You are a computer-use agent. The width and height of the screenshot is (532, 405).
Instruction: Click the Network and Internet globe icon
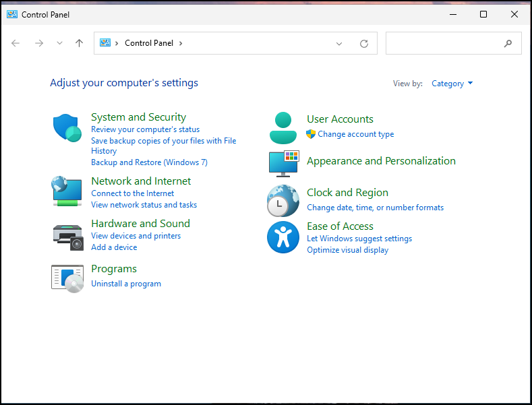(67, 191)
